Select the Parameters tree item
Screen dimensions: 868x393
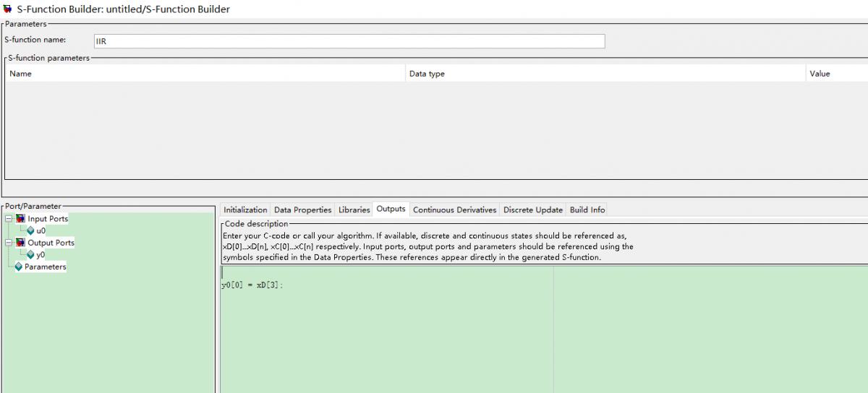point(45,267)
